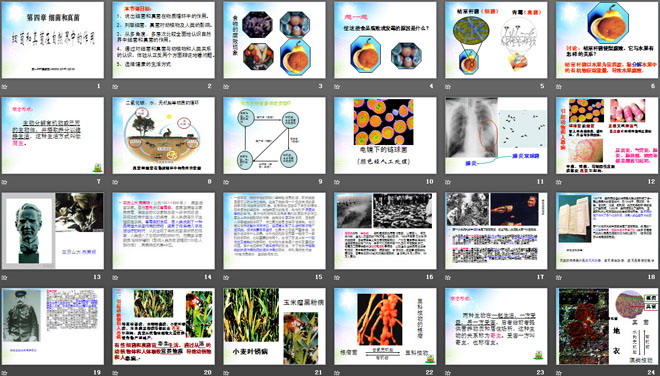Viewport: 660px width, 376px height.
Task: Click slide number label 10
Action: click(429, 181)
